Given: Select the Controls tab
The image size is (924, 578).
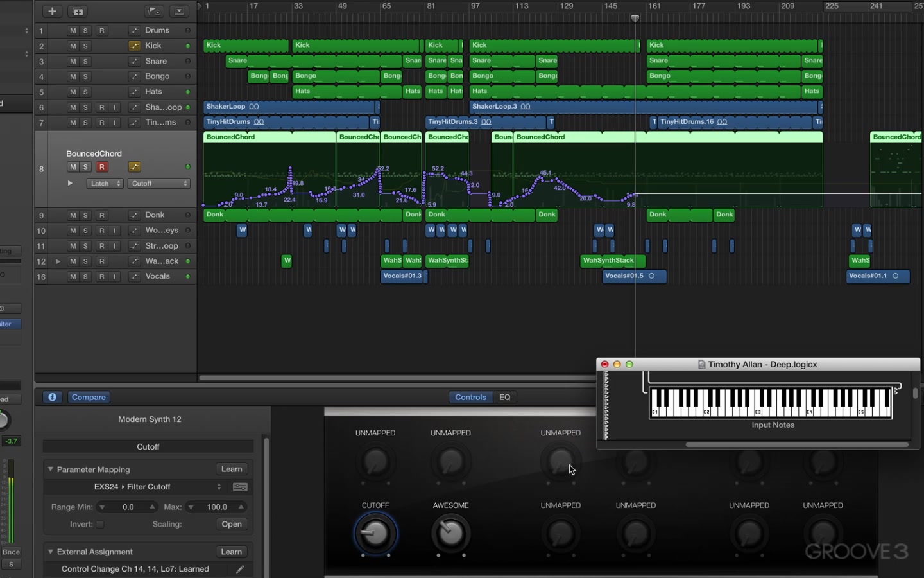Looking at the screenshot, I should pos(470,397).
